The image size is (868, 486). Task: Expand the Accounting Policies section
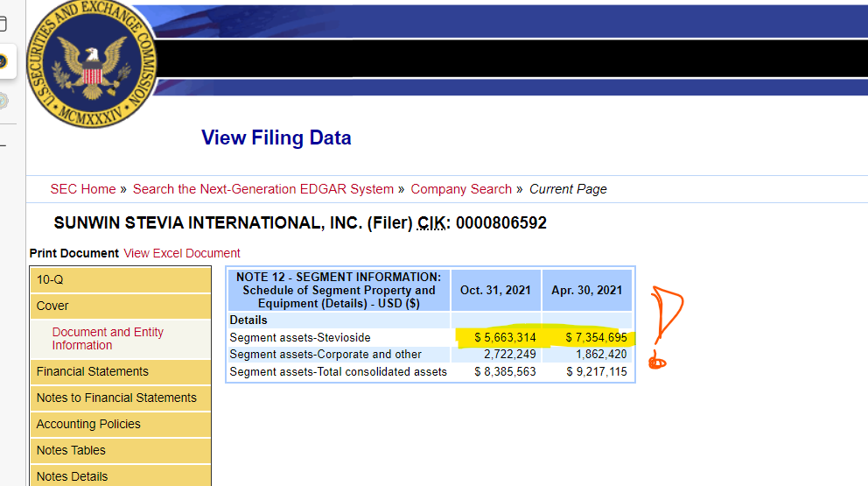click(121, 424)
